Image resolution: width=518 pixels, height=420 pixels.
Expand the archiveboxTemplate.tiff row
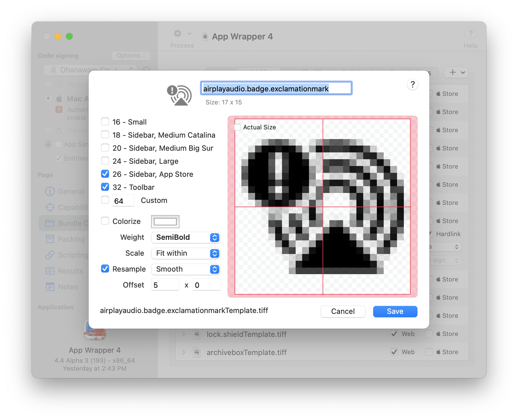point(184,352)
